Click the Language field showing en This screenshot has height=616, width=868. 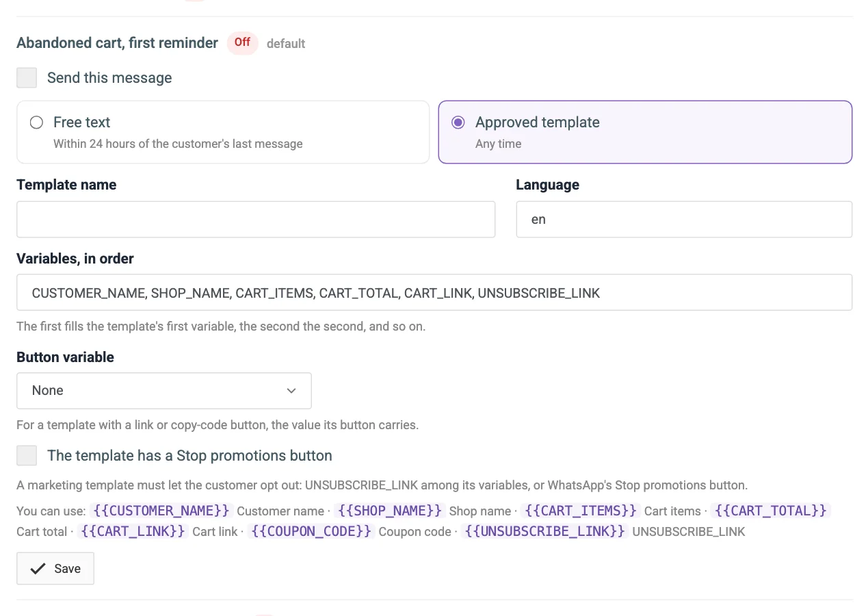(x=684, y=219)
